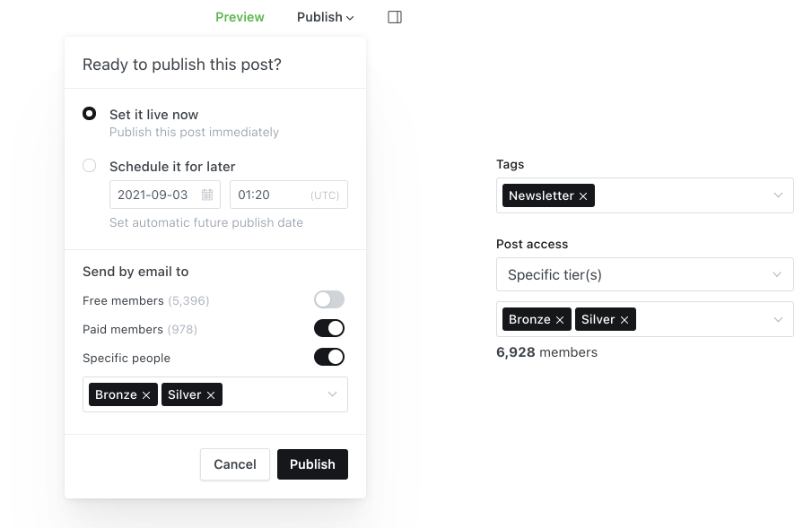
Task: Turn off Specific people toggle
Action: (x=329, y=357)
